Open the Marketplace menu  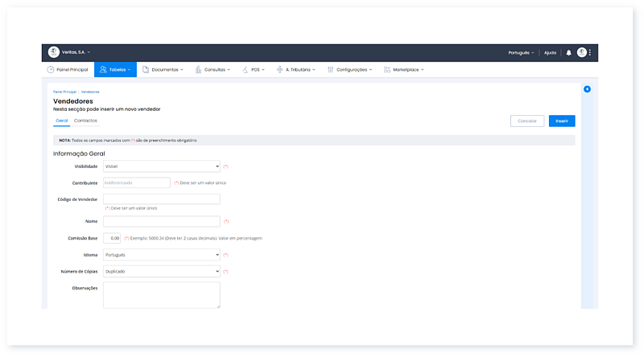[x=404, y=70]
